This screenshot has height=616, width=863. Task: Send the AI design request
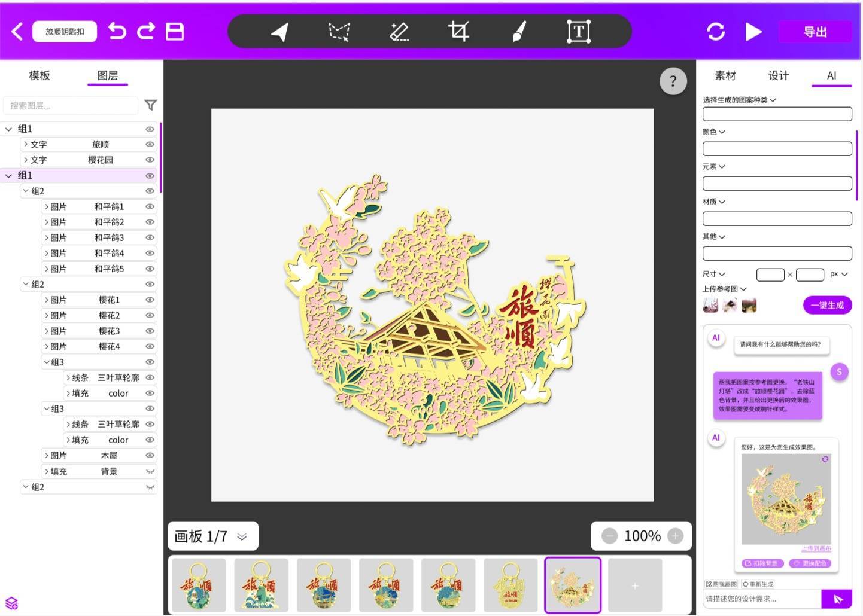tap(837, 599)
